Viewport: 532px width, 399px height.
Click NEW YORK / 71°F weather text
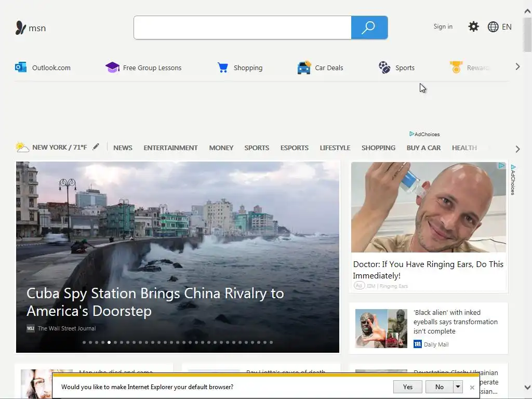tap(59, 147)
